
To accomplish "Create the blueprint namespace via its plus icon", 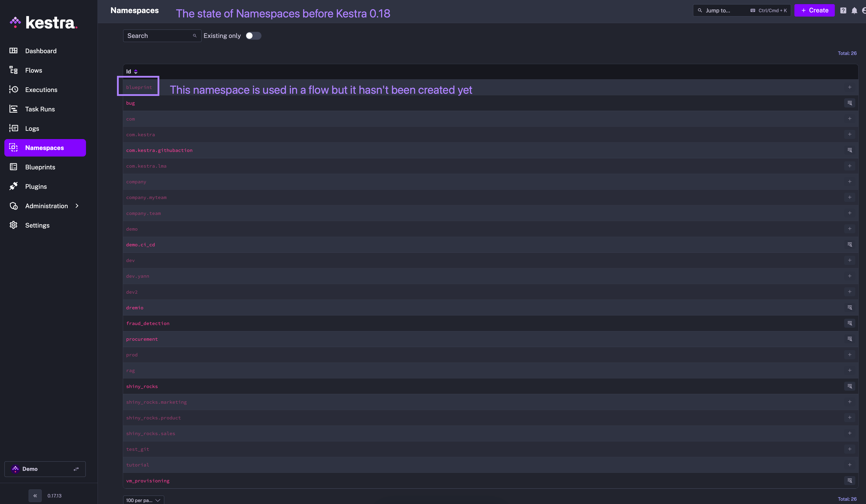I will 850,87.
